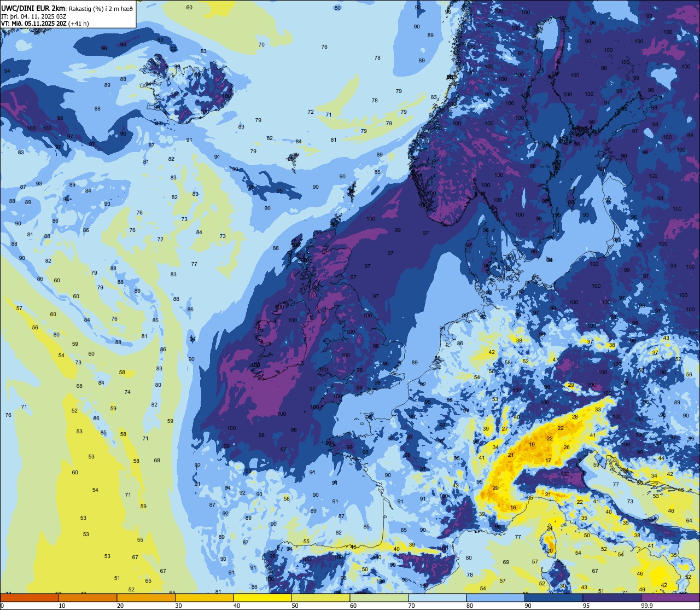Select the pale green 60–70 legend segment
This screenshot has height=610, width=700.
379,598
